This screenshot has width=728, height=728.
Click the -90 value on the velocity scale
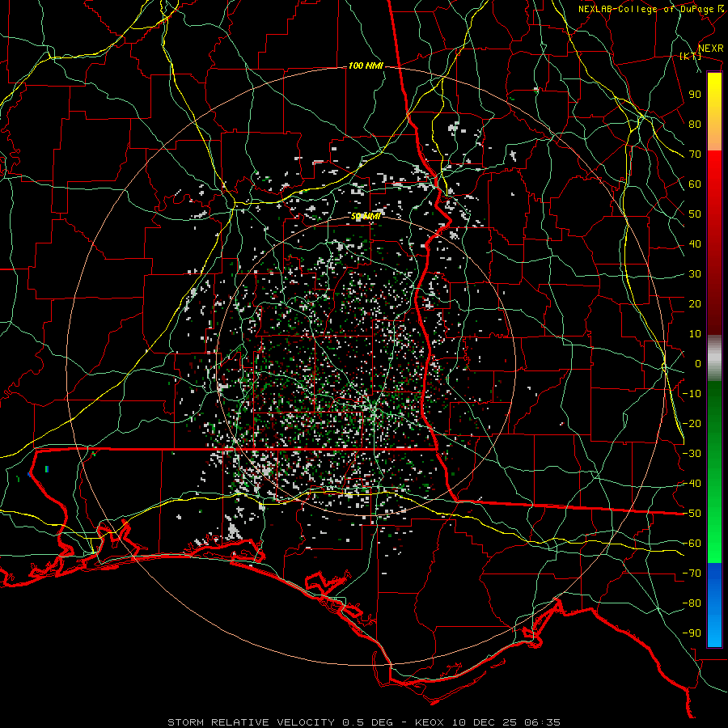tap(692, 633)
